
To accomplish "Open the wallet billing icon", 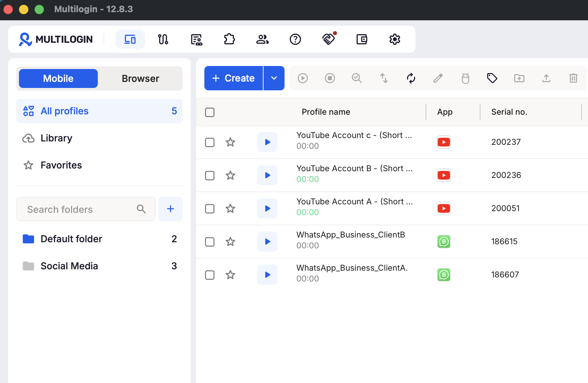I will pos(362,39).
